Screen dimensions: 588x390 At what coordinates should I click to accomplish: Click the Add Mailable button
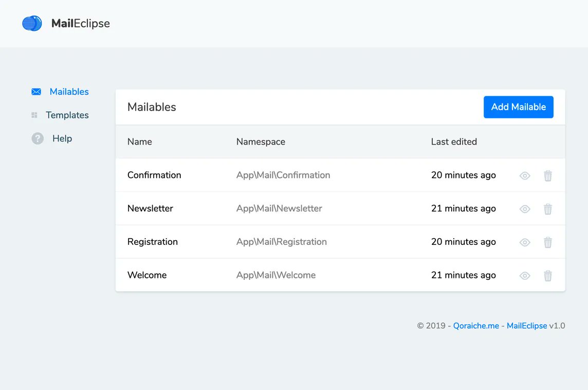point(518,107)
